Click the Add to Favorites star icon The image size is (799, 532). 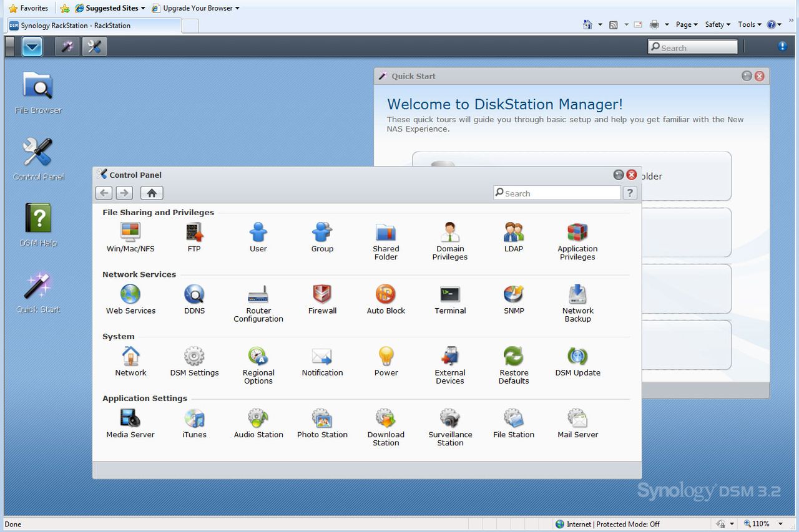click(64, 8)
